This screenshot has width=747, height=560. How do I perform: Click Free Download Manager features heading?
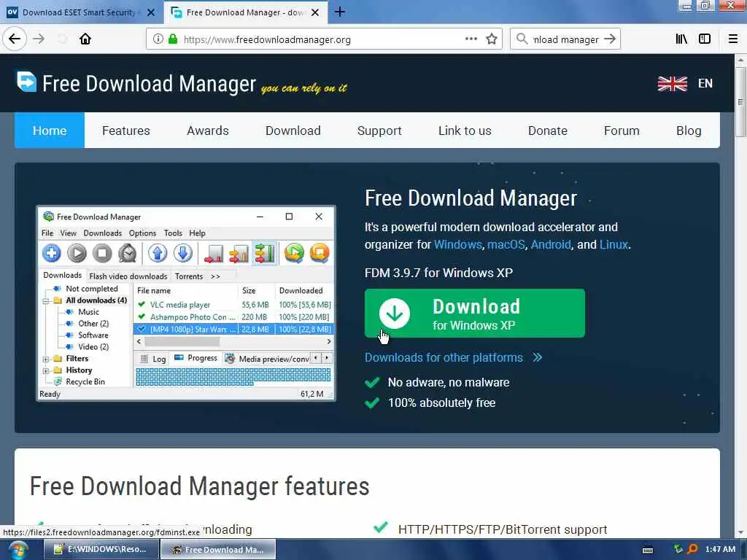(x=200, y=486)
